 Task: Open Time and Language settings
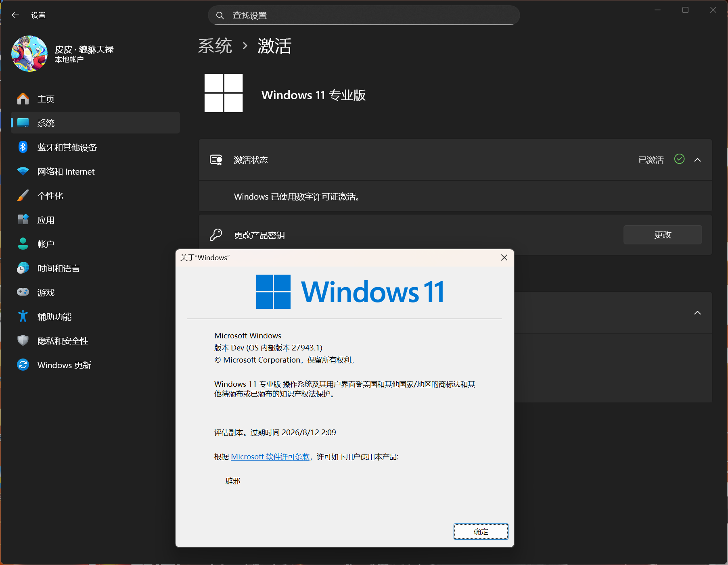[x=23, y=268]
